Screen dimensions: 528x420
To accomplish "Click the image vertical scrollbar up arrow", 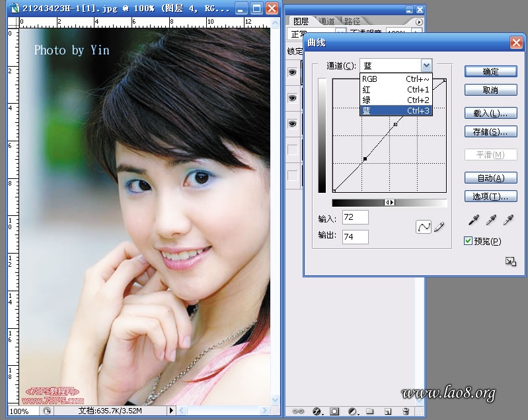I will pos(275,22).
